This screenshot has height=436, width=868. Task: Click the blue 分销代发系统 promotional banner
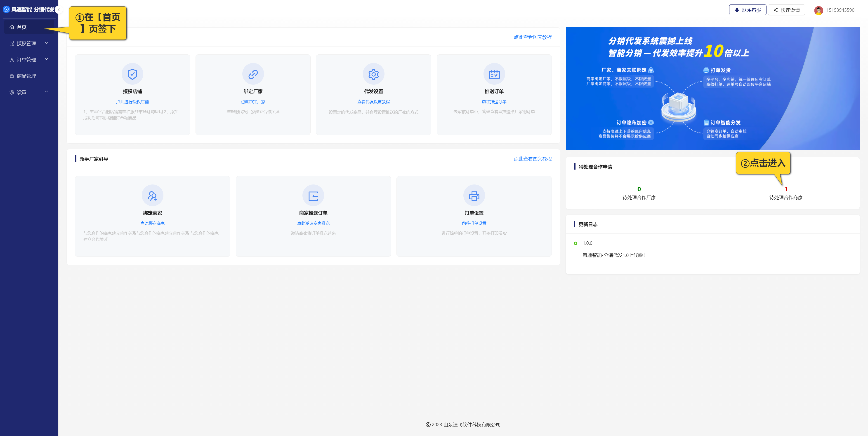coord(712,89)
